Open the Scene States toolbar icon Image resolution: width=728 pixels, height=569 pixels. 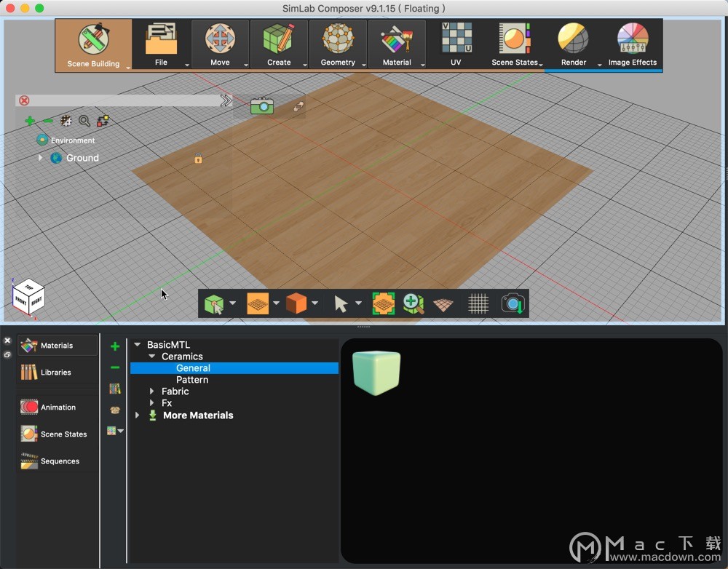tap(515, 39)
